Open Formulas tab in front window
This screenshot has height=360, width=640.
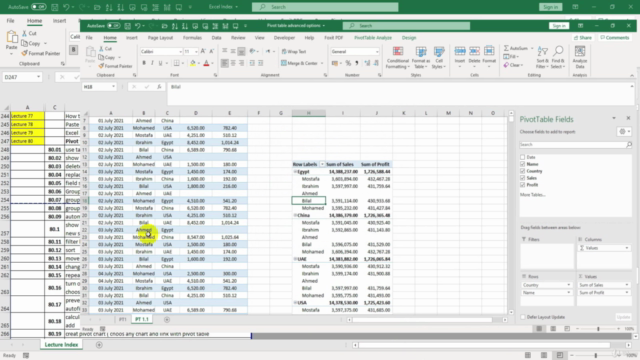pos(192,38)
